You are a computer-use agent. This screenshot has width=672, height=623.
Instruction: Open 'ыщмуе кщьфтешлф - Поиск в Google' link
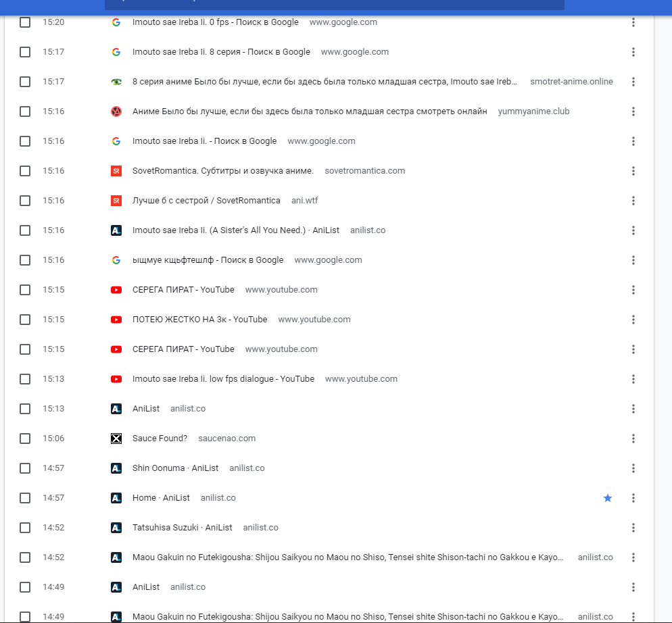(208, 260)
